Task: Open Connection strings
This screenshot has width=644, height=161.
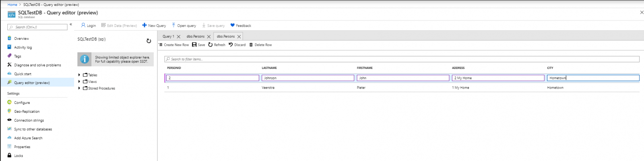Action: tap(29, 120)
